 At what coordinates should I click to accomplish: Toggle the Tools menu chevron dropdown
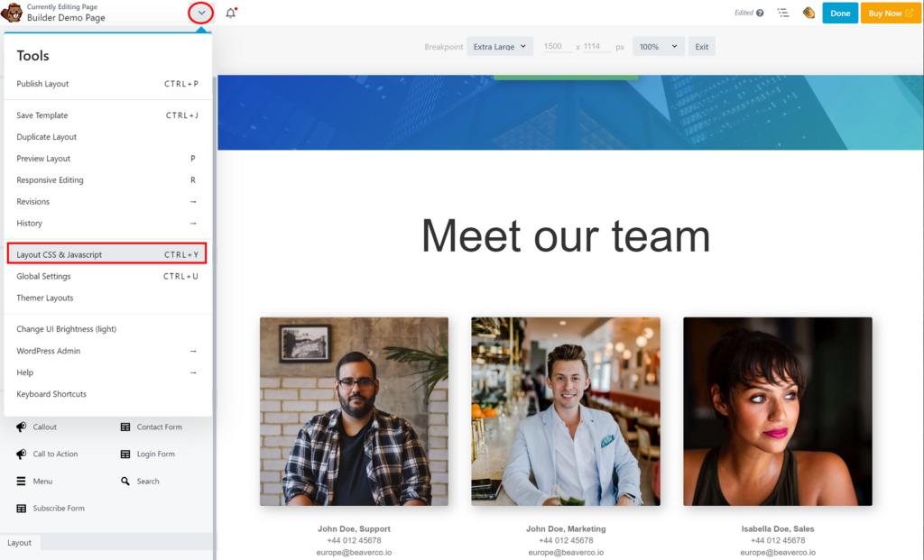point(201,13)
